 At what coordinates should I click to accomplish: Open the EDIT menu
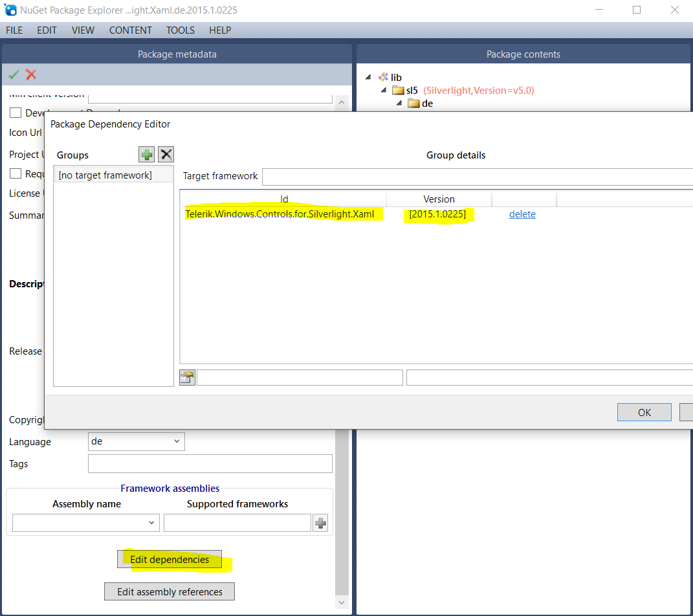tap(47, 30)
